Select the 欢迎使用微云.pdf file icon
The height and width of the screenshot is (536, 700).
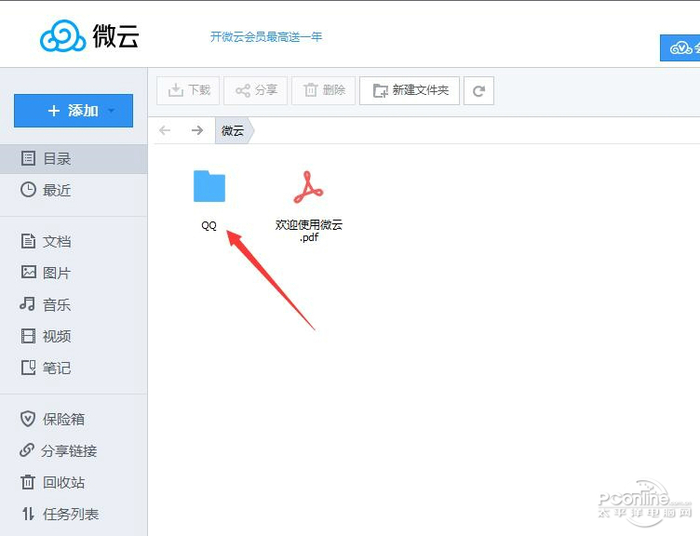[308, 187]
